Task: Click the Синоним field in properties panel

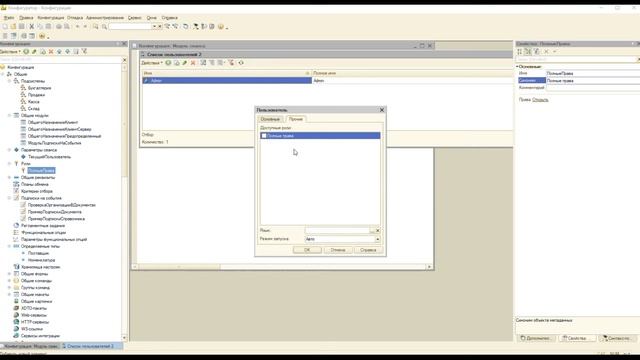Action: tap(593, 80)
